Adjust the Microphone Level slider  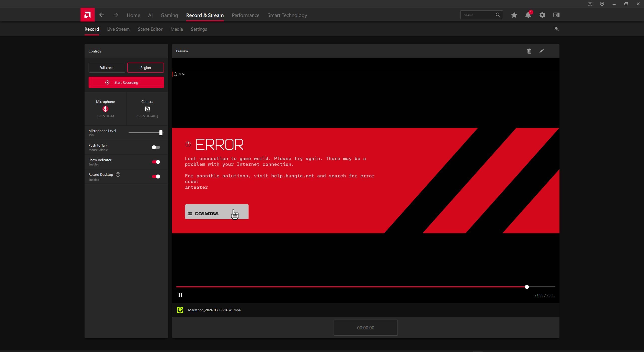tap(161, 133)
